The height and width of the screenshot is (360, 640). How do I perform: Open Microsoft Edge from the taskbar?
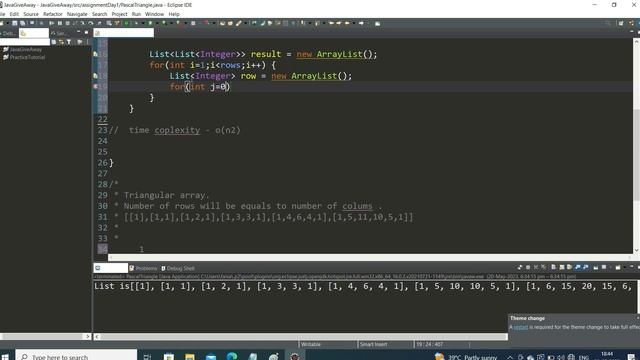(232, 357)
